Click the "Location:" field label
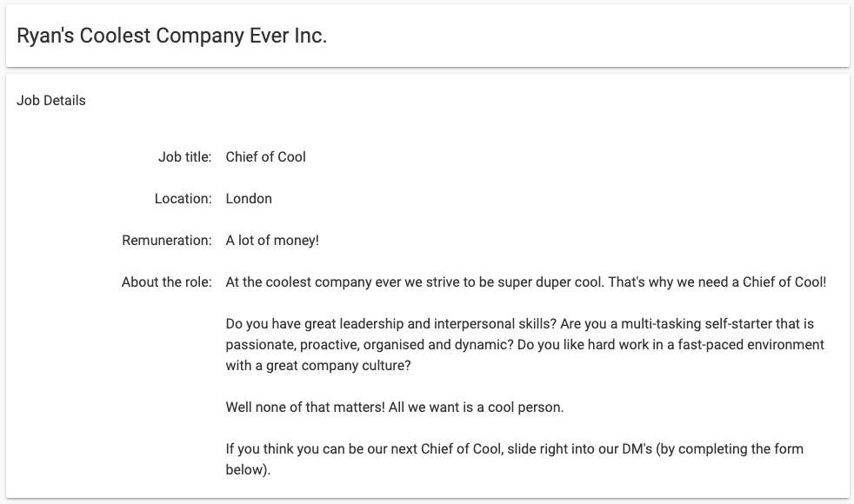 pos(183,199)
